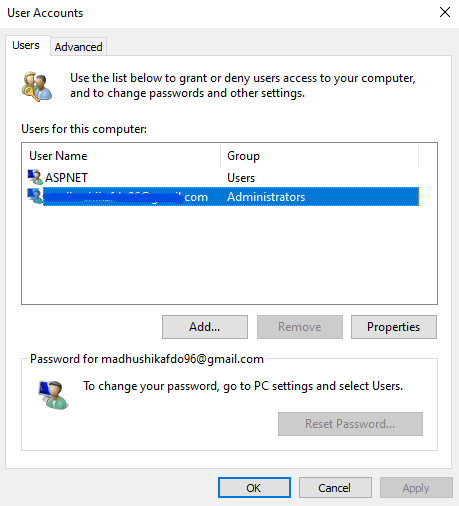459x506 pixels.
Task: Sort by the Group column header
Action: tap(319, 156)
